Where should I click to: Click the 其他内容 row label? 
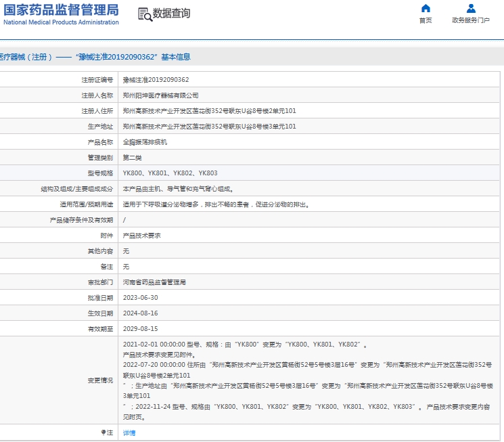point(100,251)
